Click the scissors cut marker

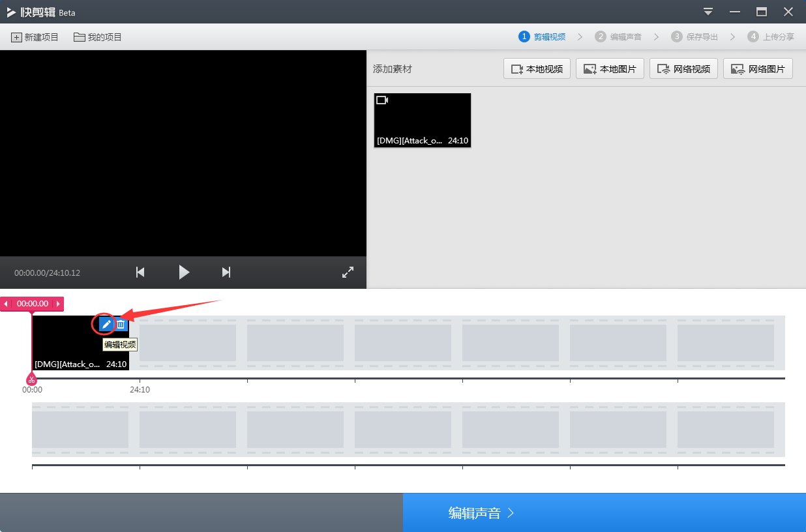[x=31, y=379]
